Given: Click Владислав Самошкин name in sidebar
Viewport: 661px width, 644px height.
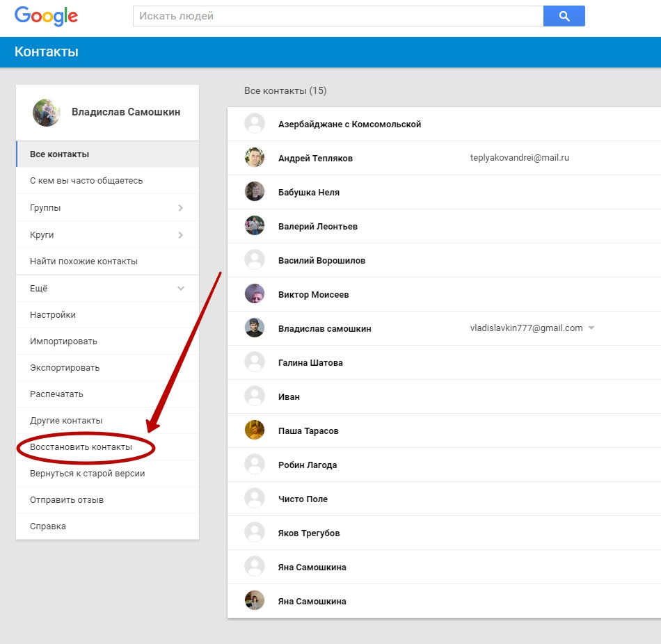Looking at the screenshot, I should (x=126, y=112).
